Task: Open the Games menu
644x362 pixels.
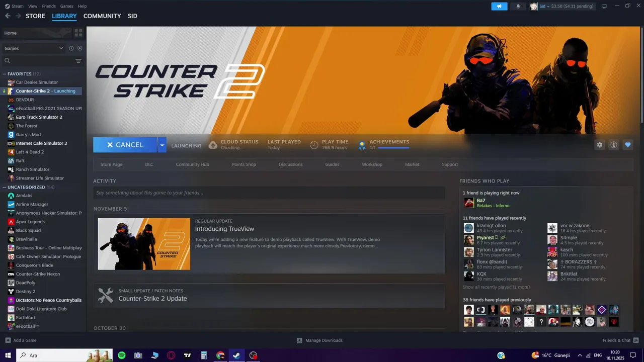Action: pyautogui.click(x=66, y=6)
